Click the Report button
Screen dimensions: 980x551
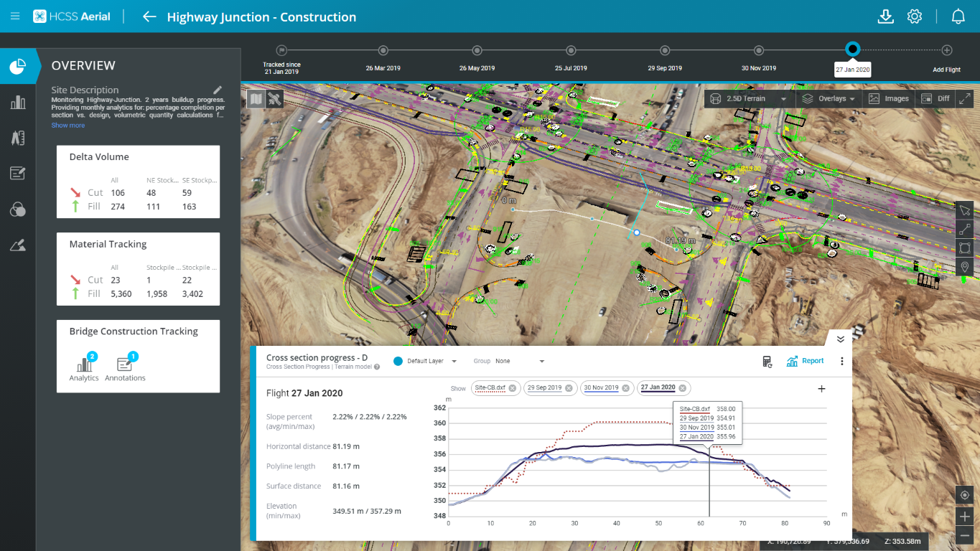pyautogui.click(x=805, y=362)
